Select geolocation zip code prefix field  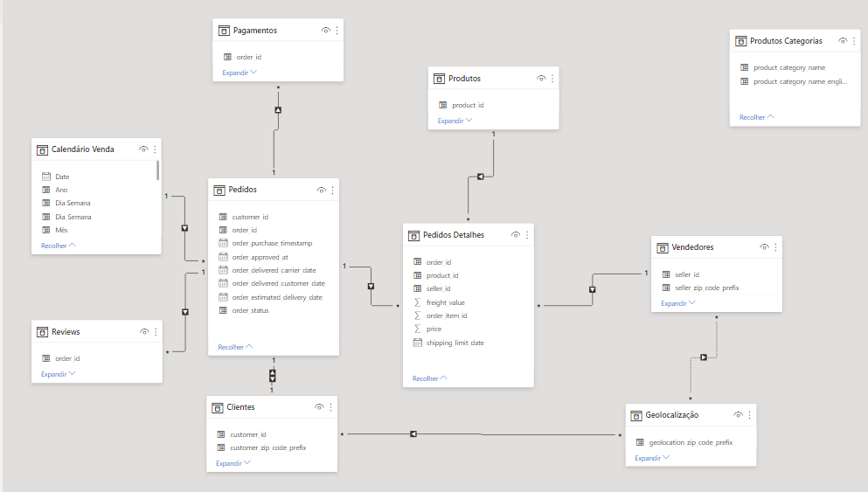pos(691,442)
